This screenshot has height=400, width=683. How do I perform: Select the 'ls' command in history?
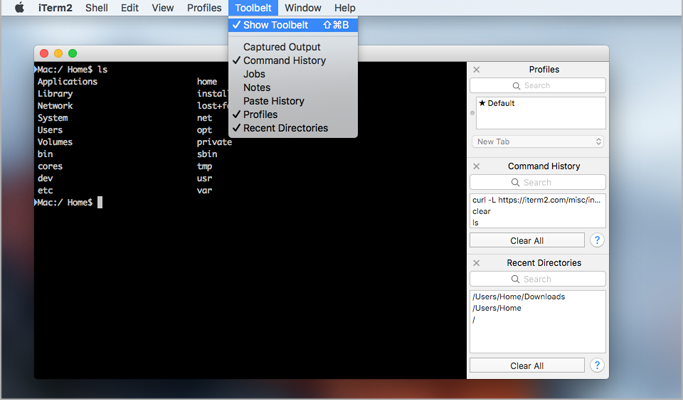[x=538, y=223]
